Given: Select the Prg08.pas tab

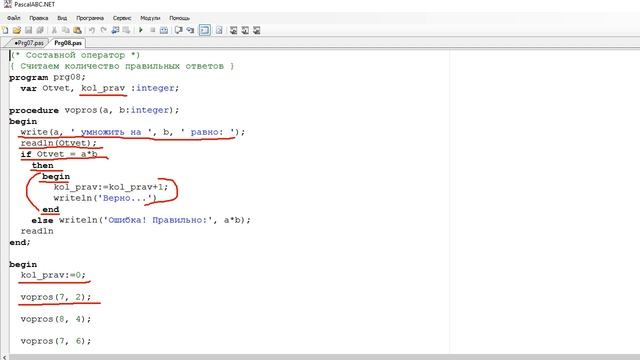Looking at the screenshot, I should pyautogui.click(x=68, y=43).
